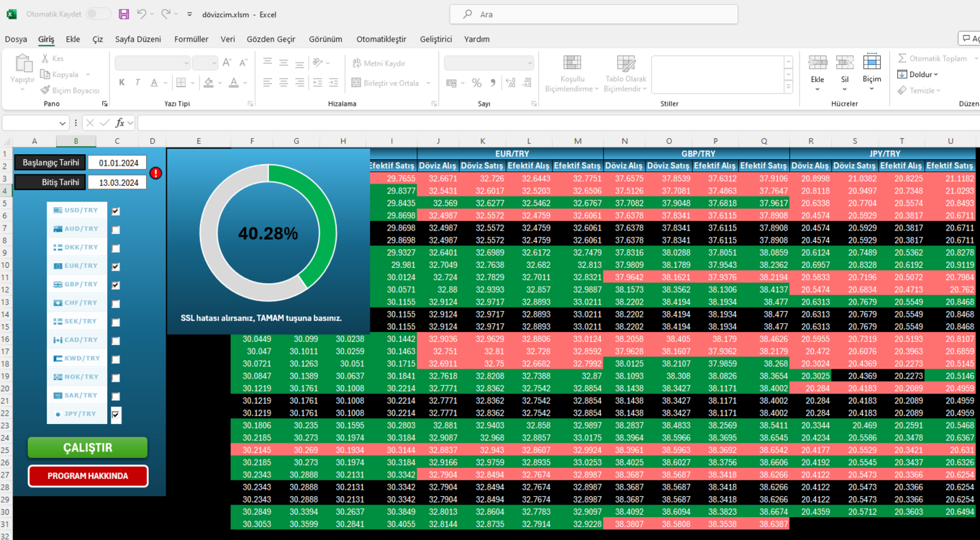Click the decrease font size icon
The height and width of the screenshot is (540, 980).
(244, 63)
